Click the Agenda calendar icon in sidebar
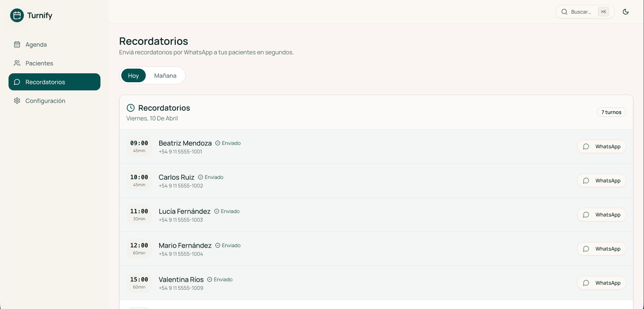Image resolution: width=644 pixels, height=309 pixels. (x=17, y=44)
